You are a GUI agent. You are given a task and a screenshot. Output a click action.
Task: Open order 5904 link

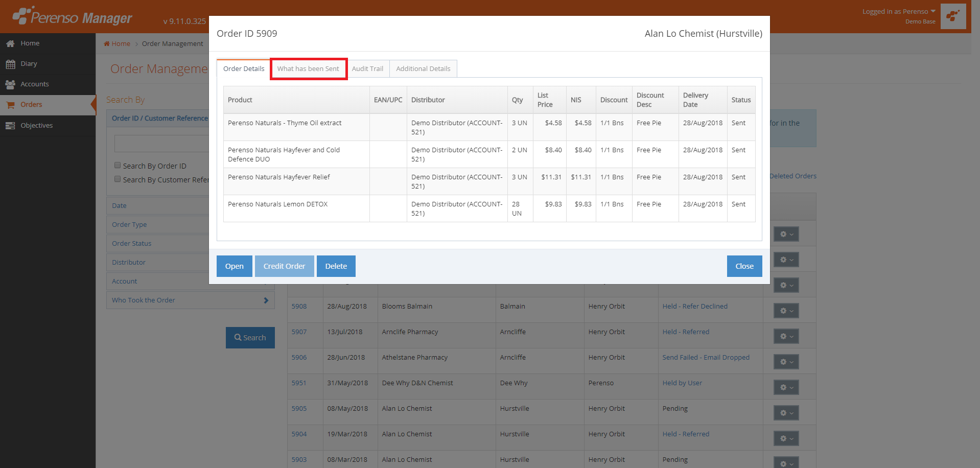click(299, 434)
